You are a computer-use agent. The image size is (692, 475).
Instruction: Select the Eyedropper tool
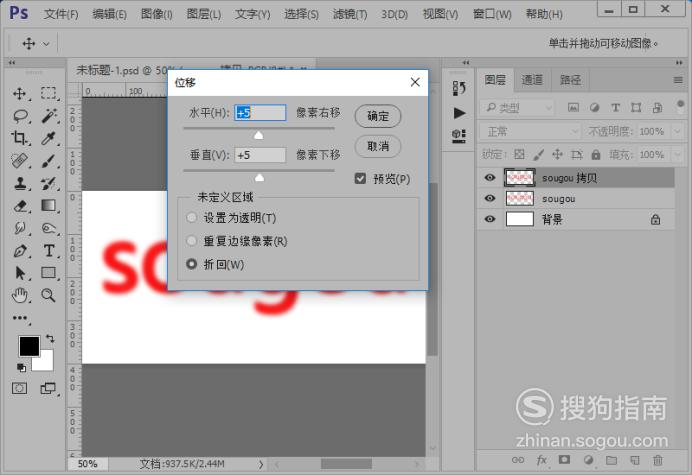(x=49, y=138)
